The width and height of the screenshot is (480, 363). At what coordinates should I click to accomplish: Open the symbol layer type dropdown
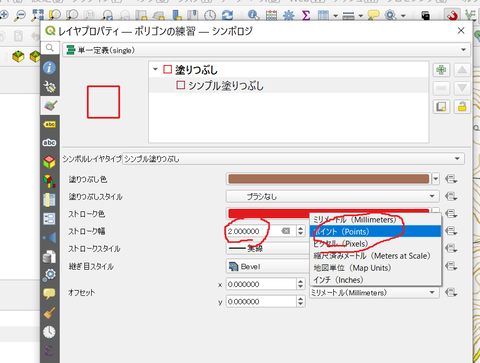click(x=293, y=159)
